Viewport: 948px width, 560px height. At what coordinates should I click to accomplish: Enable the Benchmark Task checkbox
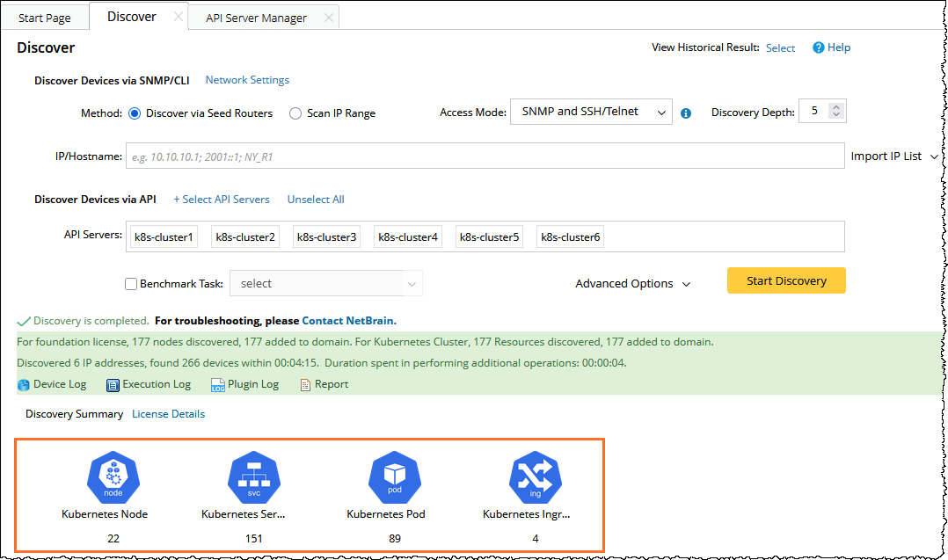point(131,284)
